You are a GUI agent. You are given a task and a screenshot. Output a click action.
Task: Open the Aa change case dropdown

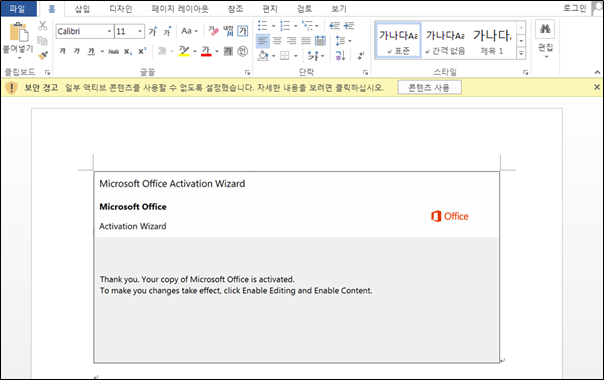tap(190, 31)
